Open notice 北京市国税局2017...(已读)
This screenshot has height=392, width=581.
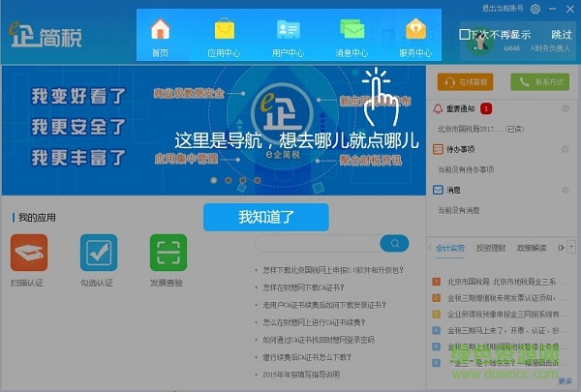[x=480, y=129]
